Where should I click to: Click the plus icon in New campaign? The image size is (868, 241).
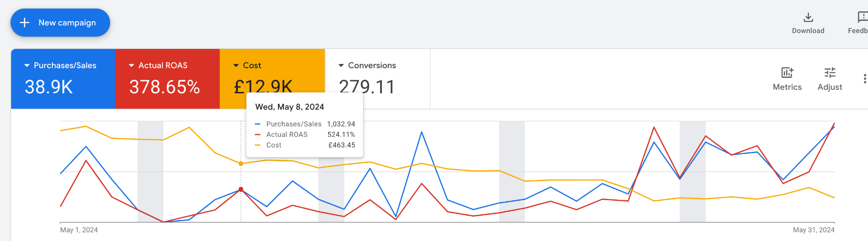click(x=25, y=23)
